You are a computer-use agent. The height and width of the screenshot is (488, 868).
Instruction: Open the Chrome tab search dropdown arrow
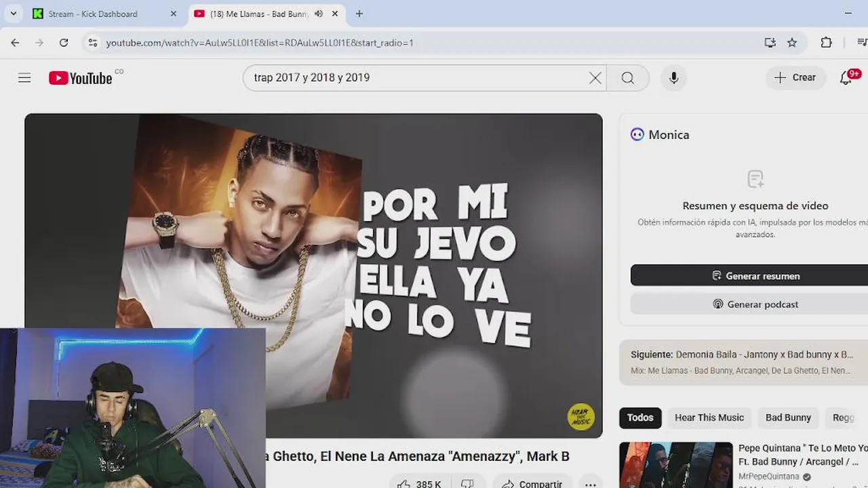tap(13, 14)
